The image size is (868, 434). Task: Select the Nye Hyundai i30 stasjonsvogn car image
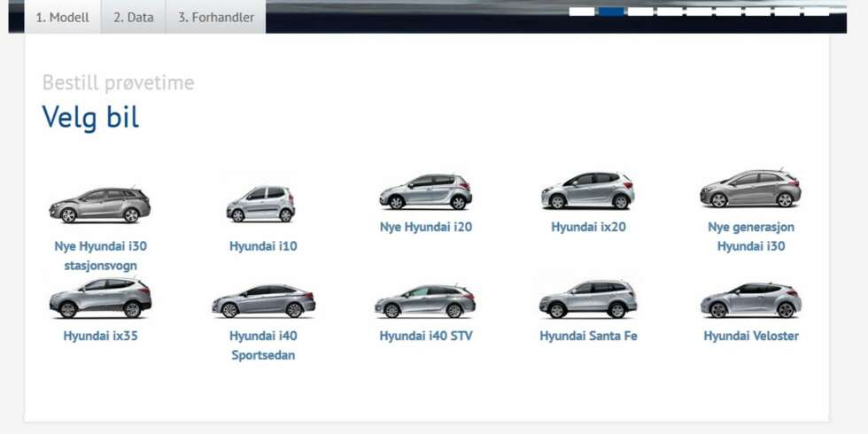tap(100, 205)
